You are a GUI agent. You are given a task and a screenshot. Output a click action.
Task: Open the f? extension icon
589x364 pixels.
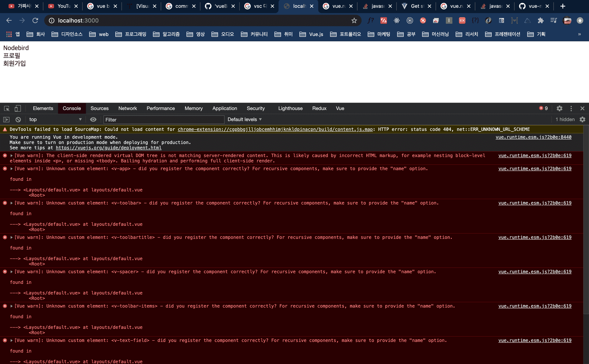370,20
